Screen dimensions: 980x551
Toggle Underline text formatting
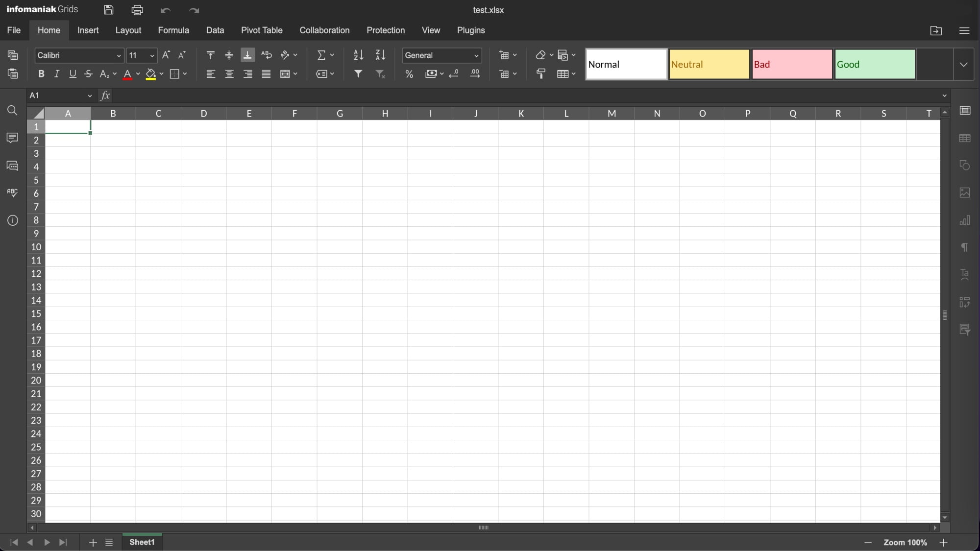click(x=73, y=73)
